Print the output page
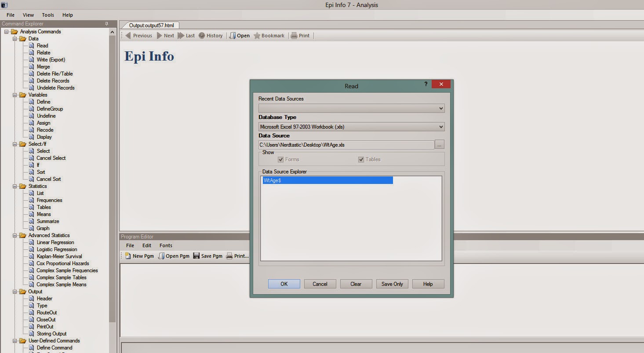This screenshot has height=353, width=644. click(300, 36)
